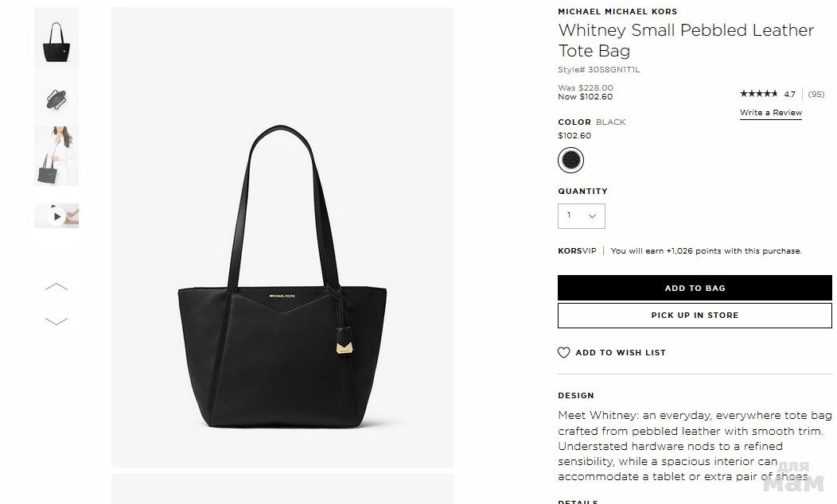Choose the Black color swatch

coord(570,160)
